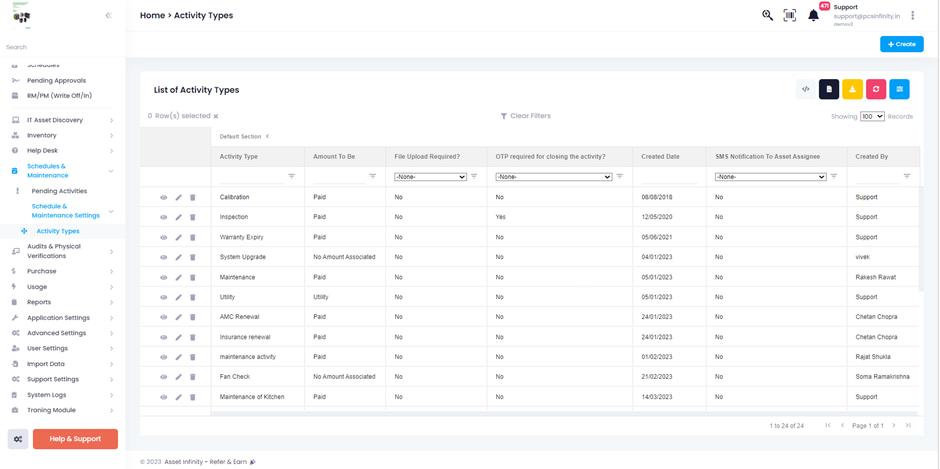Open Pending Activities in sidebar
The height and width of the screenshot is (469, 940).
pyautogui.click(x=59, y=191)
